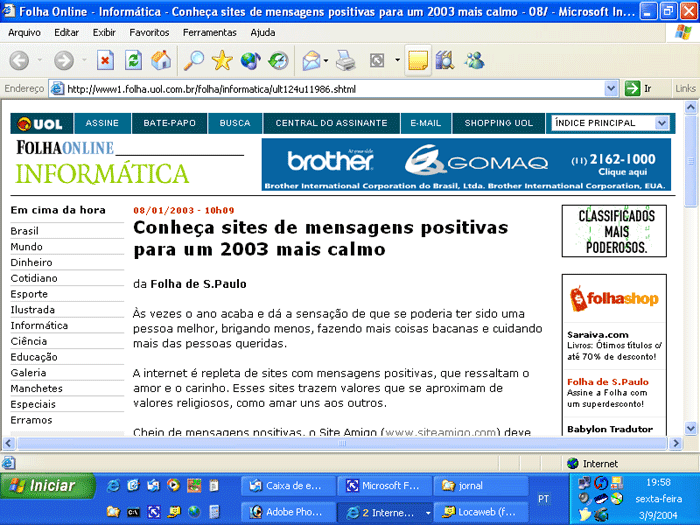Click the Mail envelope icon
Image resolution: width=700 pixels, height=525 pixels.
312,60
